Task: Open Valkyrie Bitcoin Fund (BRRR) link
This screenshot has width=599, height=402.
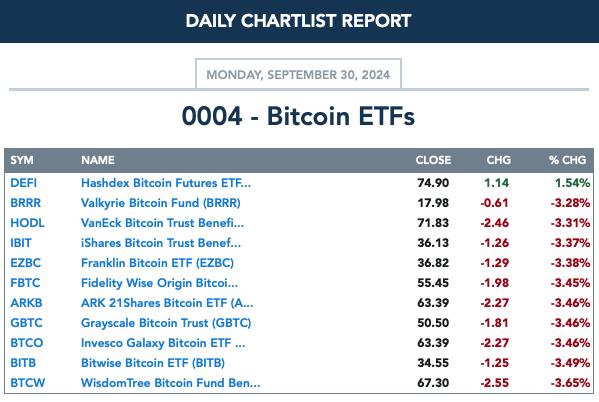Action: (161, 203)
